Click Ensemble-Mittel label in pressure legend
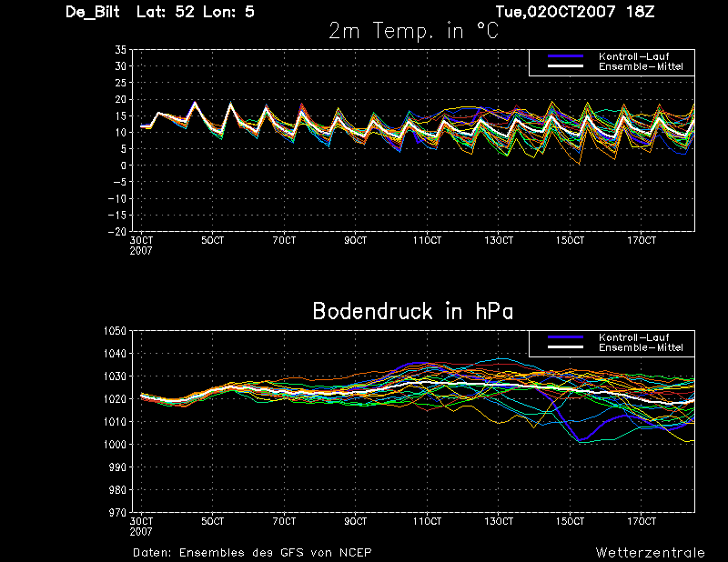Screen dimensions: 728x562 click(641, 347)
